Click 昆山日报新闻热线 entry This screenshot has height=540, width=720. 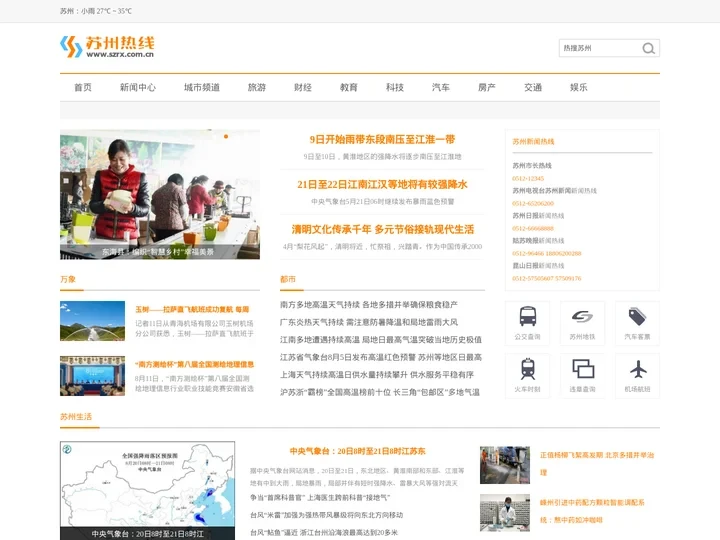pyautogui.click(x=538, y=265)
